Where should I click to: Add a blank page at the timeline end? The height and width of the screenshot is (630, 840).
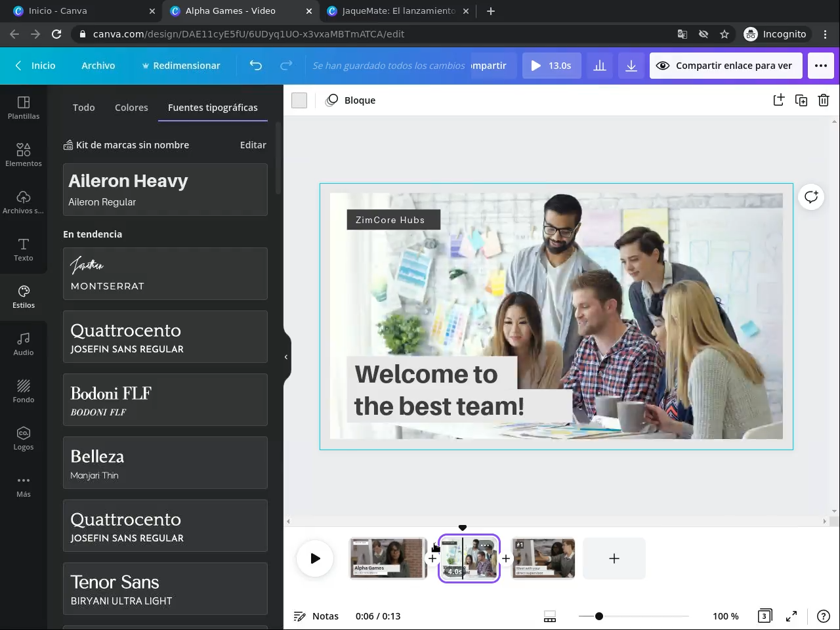(614, 558)
